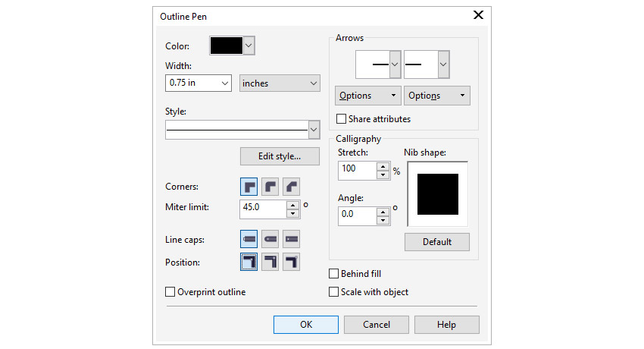Open the outline Color swatch picker

pos(233,46)
